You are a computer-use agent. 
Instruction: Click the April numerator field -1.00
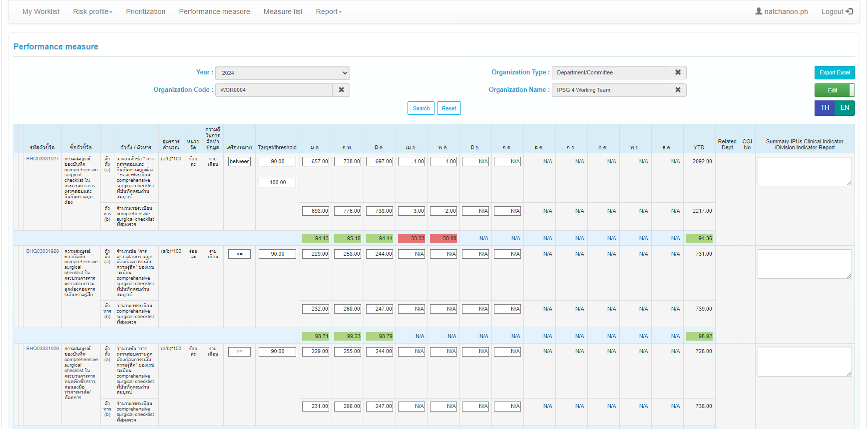pyautogui.click(x=412, y=162)
